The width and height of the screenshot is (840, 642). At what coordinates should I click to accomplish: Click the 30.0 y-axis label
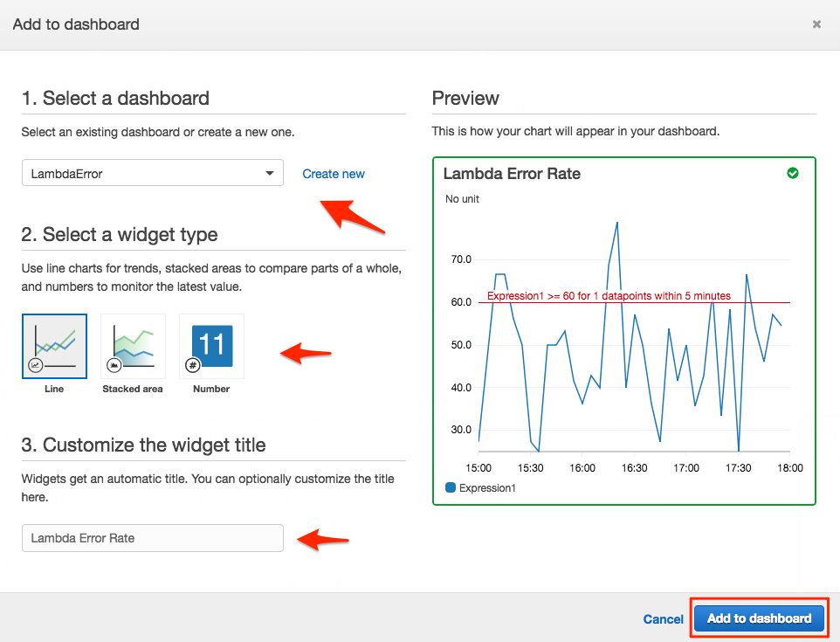click(x=461, y=430)
